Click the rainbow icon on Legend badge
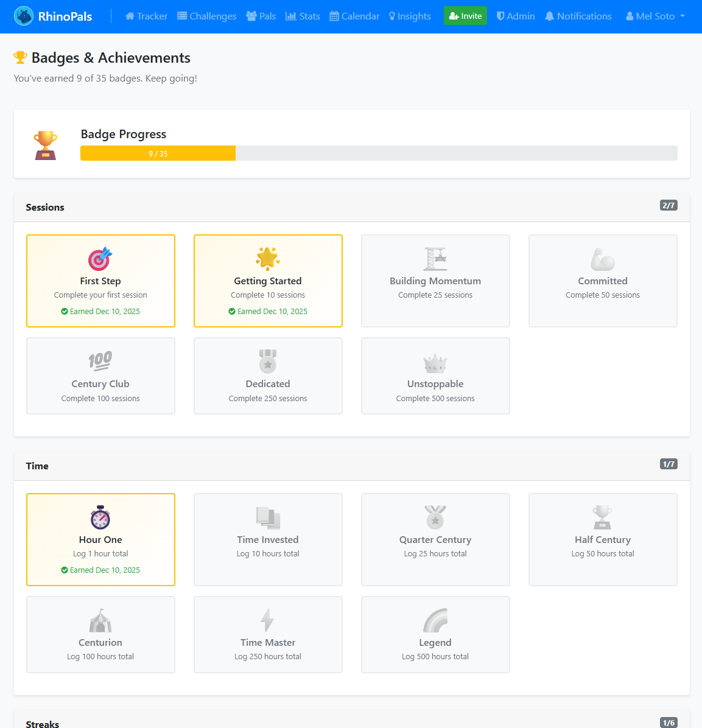The image size is (702, 728). (x=435, y=620)
